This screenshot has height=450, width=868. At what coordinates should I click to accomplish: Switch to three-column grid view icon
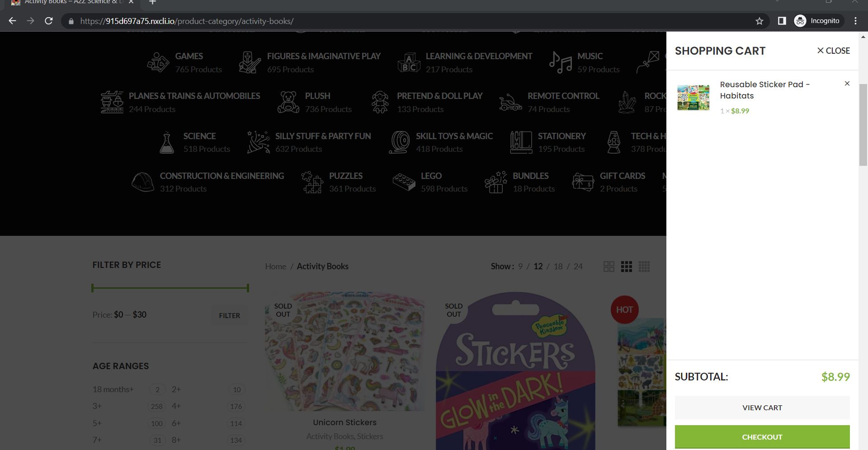[627, 267]
